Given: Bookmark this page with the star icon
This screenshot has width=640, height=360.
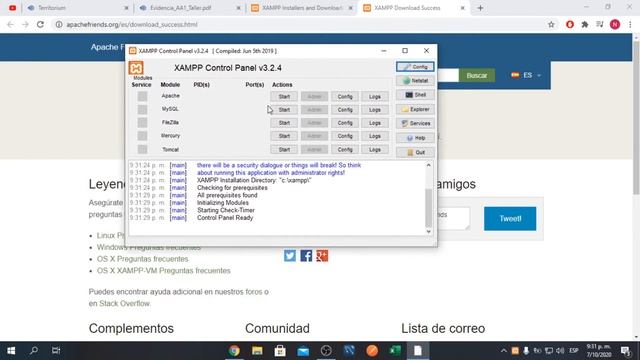Looking at the screenshot, I should [551, 24].
